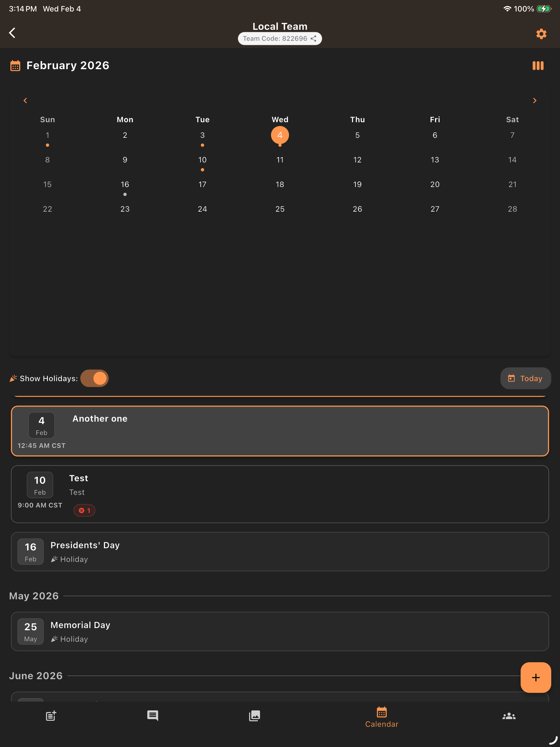Select February 5 on calendar
Image resolution: width=560 pixels, height=747 pixels.
coord(357,135)
